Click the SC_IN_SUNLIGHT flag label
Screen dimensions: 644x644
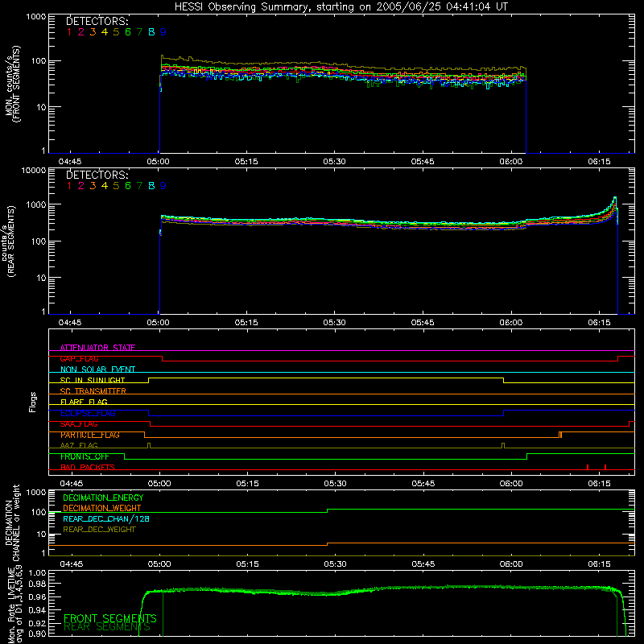(93, 380)
